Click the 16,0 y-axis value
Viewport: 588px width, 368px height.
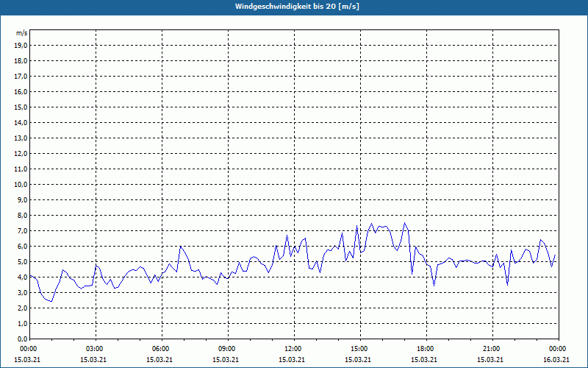point(21,91)
